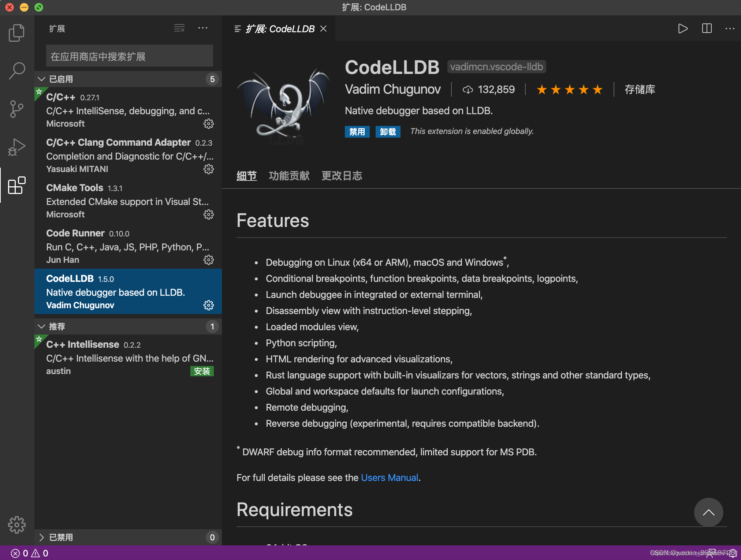Click the Remote debugging bullet text
The image size is (741, 560).
coord(307,407)
